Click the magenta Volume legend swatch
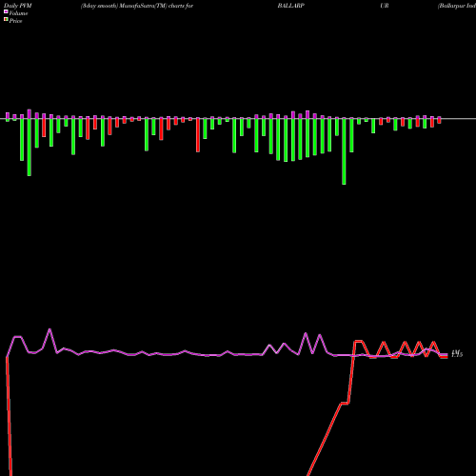The height and width of the screenshot is (476, 476). tap(6, 11)
